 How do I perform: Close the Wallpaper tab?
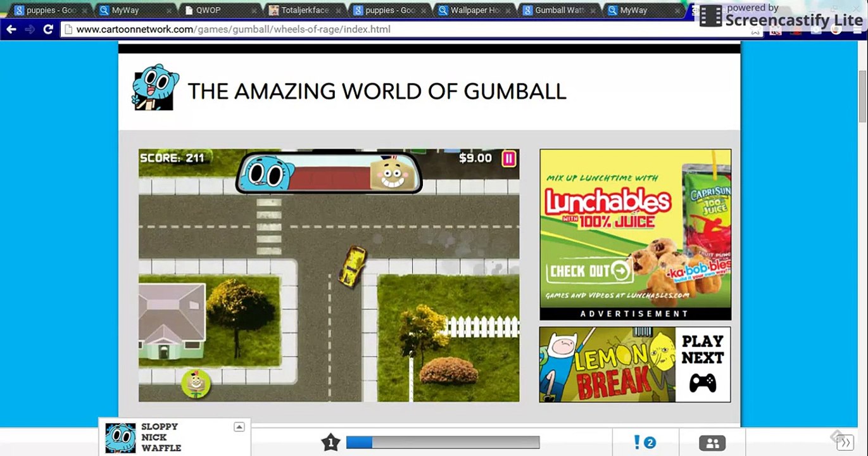point(508,11)
